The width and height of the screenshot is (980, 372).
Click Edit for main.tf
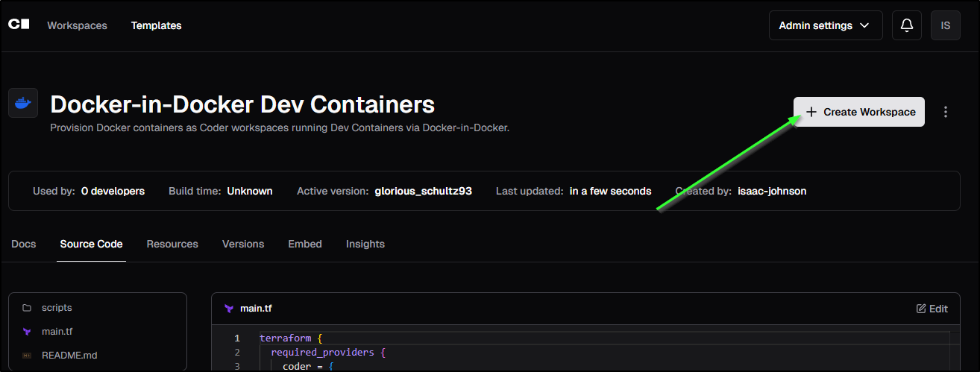pos(932,309)
